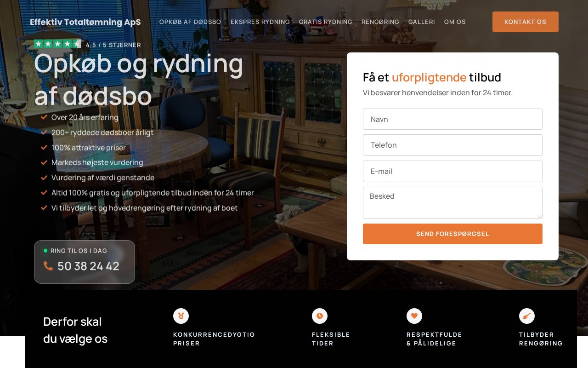Click into the Telefon field

point(452,145)
